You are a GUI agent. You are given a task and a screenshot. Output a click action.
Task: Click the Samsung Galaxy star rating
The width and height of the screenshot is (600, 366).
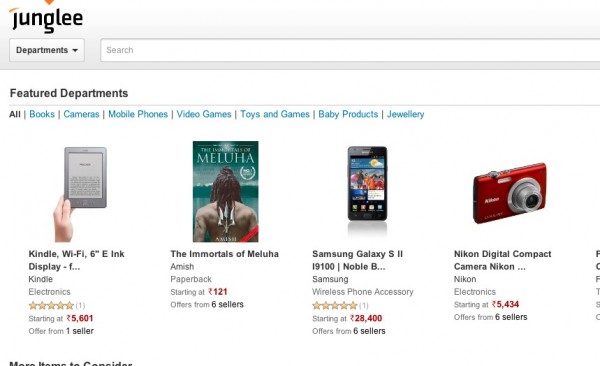(335, 306)
